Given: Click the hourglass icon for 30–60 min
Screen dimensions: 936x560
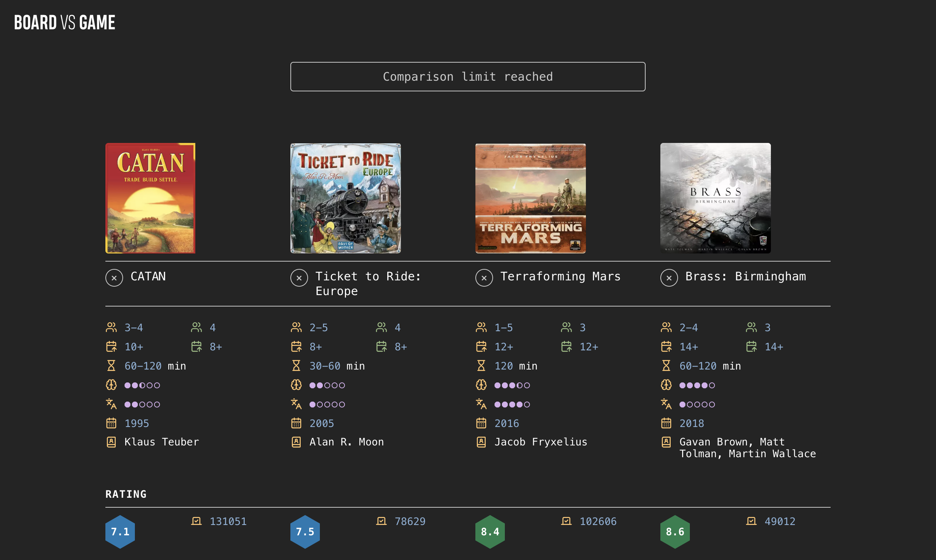Looking at the screenshot, I should pyautogui.click(x=296, y=366).
